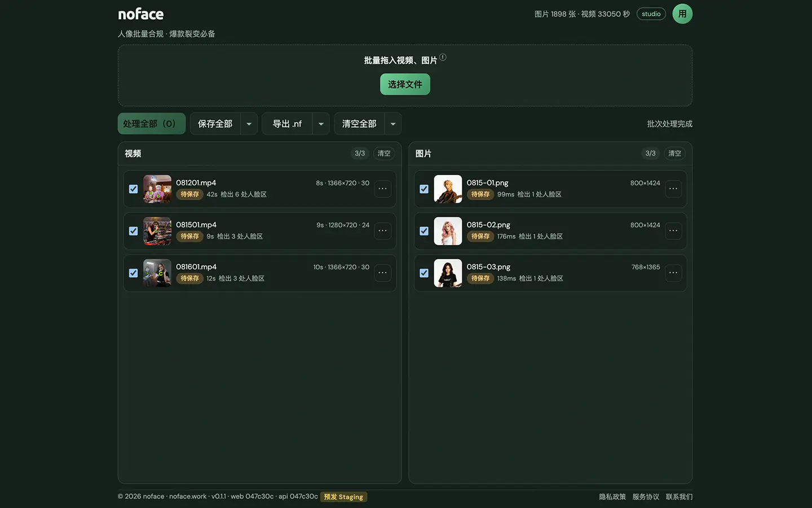The image size is (812, 508).
Task: Uncheck the 0815-01.png checkbox
Action: 424,189
